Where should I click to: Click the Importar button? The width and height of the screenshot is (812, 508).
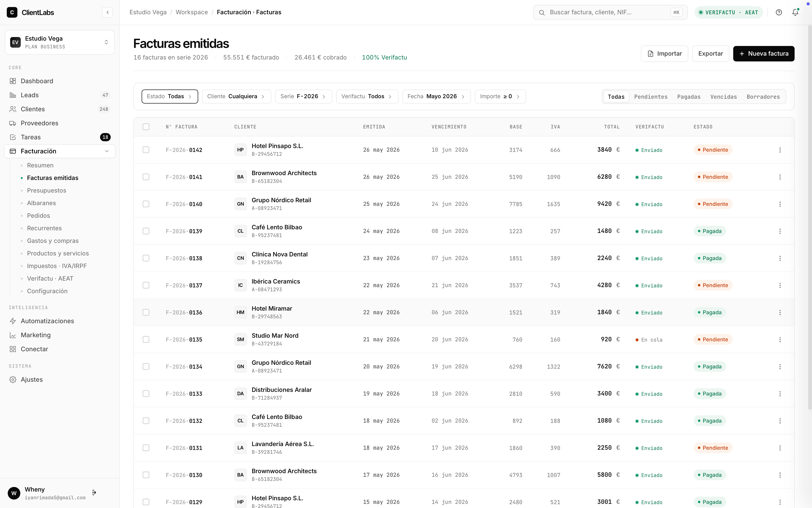pos(664,54)
